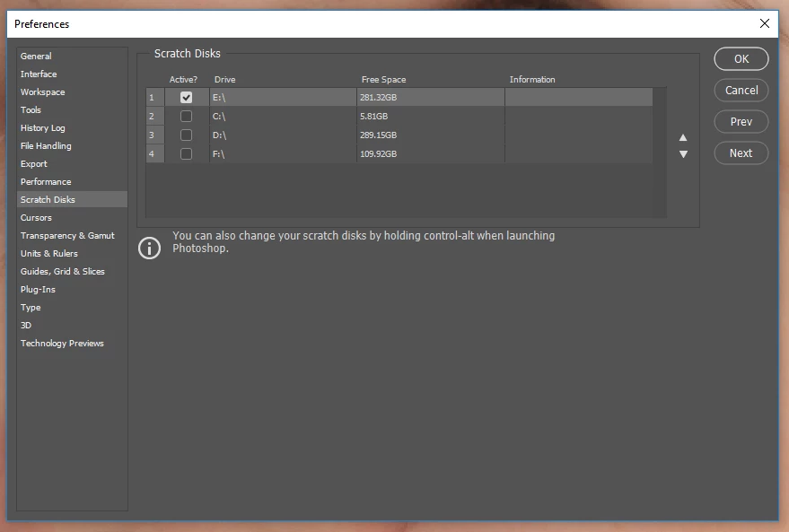The image size is (789, 532).
Task: Check the Active box for drive D:\
Action: 186,135
